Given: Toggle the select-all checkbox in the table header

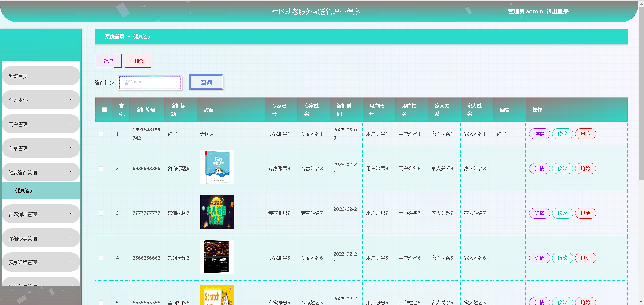Looking at the screenshot, I should coord(104,110).
